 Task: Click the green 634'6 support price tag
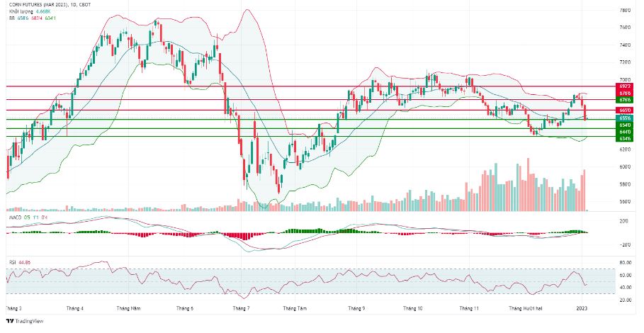625,139
